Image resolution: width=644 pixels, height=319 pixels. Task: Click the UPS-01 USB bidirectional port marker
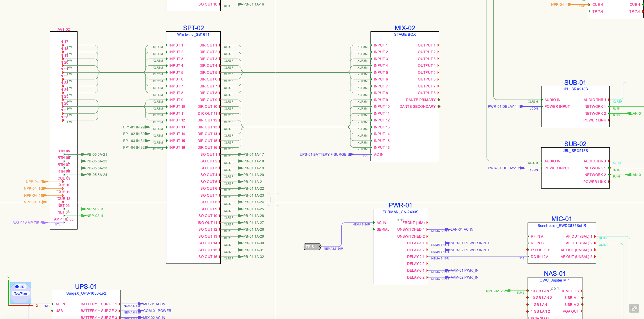pos(52,311)
